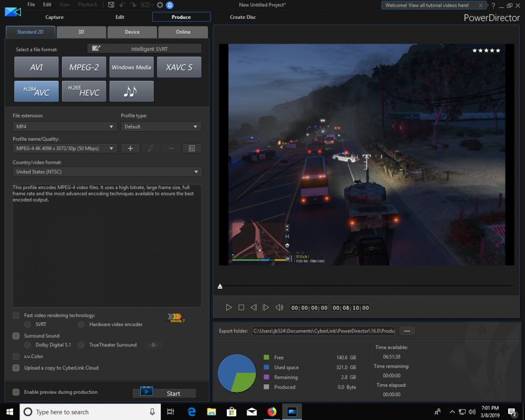Viewport: 525px width, 420px height.
Task: Open the Intelligent SVRT analyzer
Action: pos(145,48)
